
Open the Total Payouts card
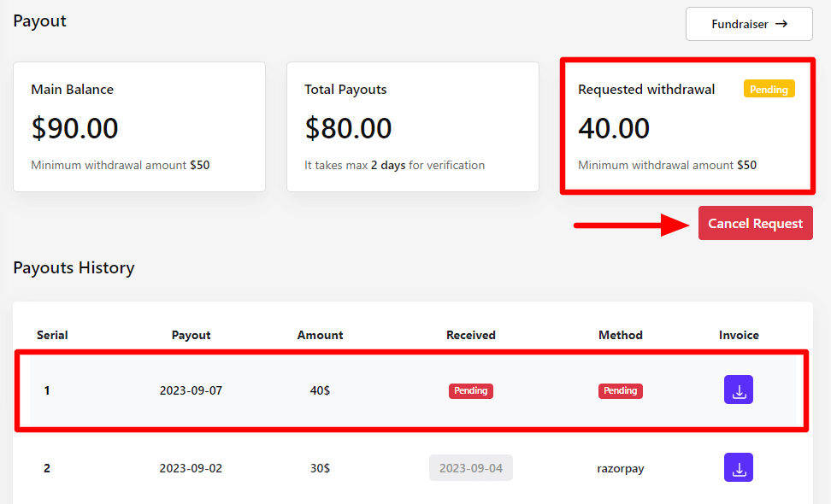[413, 126]
